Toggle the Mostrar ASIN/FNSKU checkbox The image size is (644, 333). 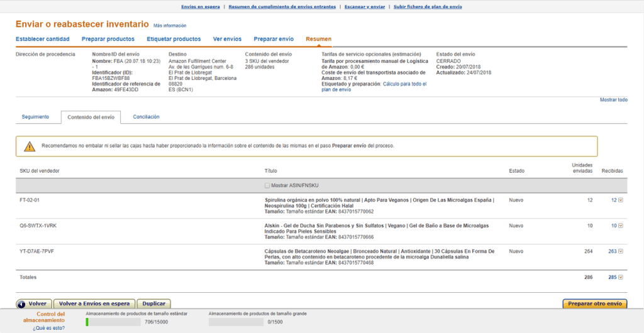267,186
